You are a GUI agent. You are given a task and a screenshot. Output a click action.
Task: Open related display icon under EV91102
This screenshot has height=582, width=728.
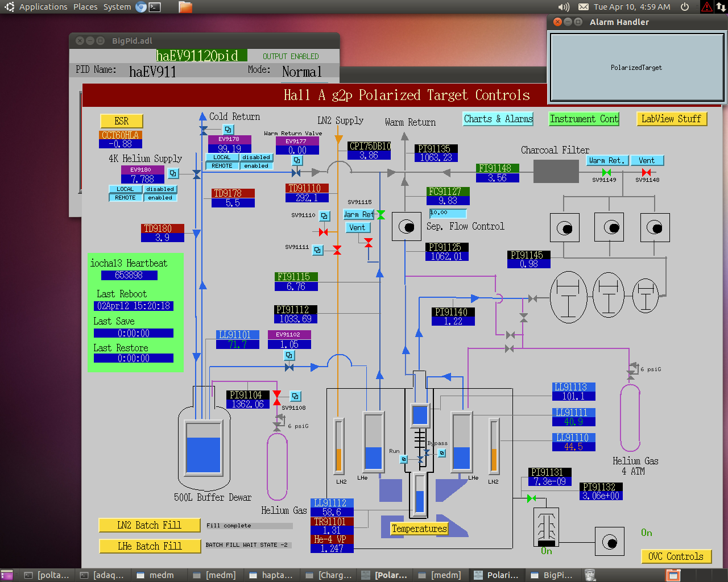pyautogui.click(x=289, y=355)
